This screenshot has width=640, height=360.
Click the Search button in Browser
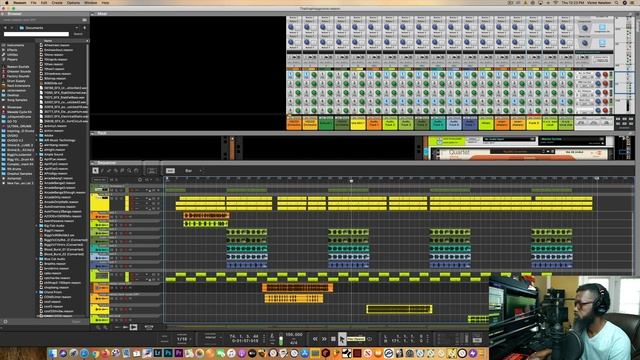[78, 34]
